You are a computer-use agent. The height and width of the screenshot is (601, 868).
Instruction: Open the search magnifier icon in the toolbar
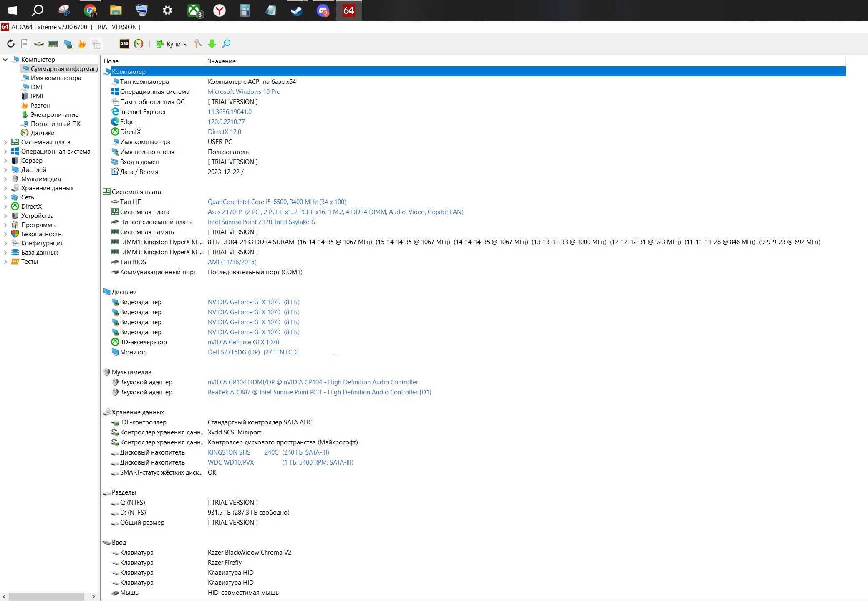[x=226, y=44]
